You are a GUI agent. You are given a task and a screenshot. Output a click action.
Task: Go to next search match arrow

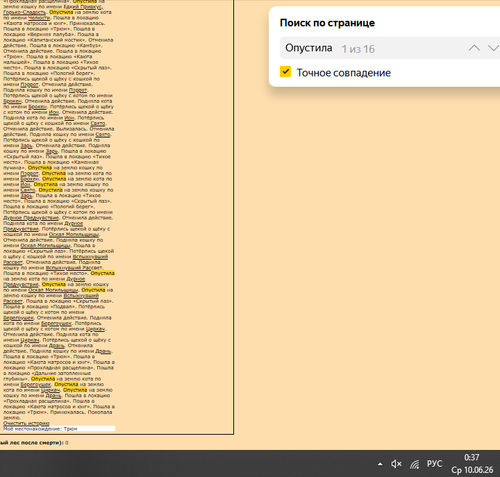(x=494, y=48)
